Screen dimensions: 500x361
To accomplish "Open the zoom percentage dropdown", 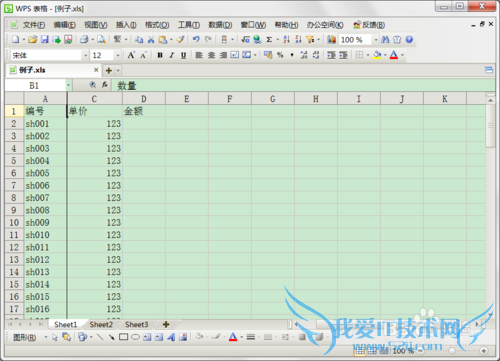I will (x=376, y=40).
